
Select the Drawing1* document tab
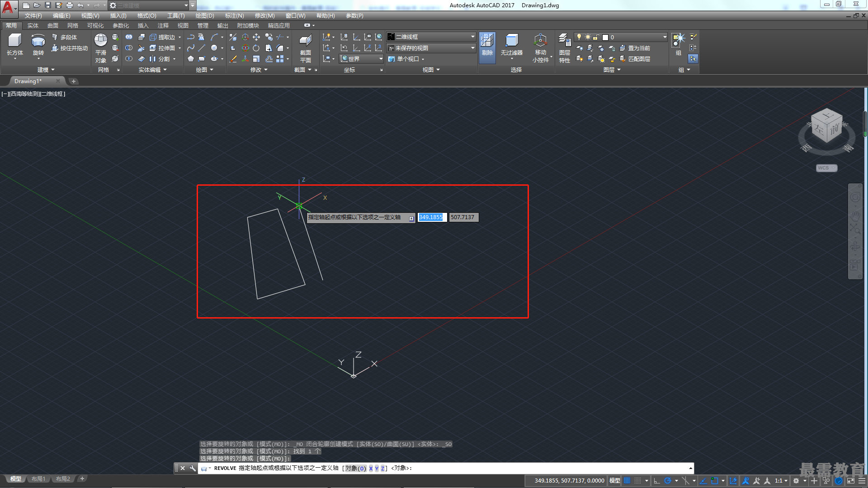coord(36,81)
